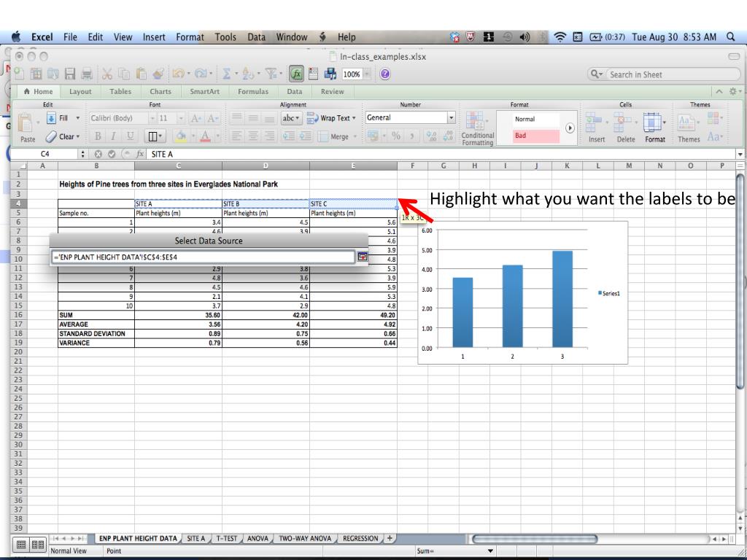Click the Sort A-Z icon
Screen dimensions: 747x560
(248, 74)
